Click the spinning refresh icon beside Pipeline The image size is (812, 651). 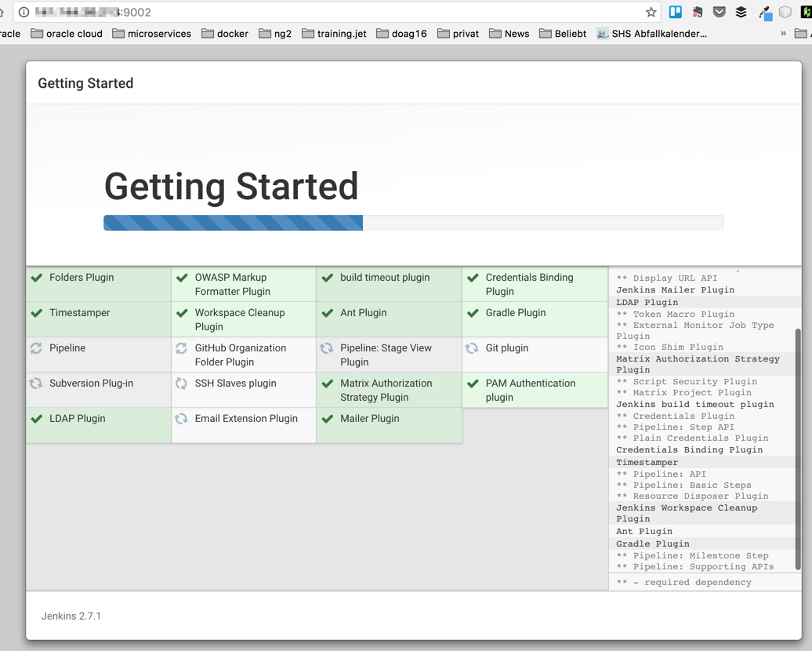pyautogui.click(x=36, y=348)
